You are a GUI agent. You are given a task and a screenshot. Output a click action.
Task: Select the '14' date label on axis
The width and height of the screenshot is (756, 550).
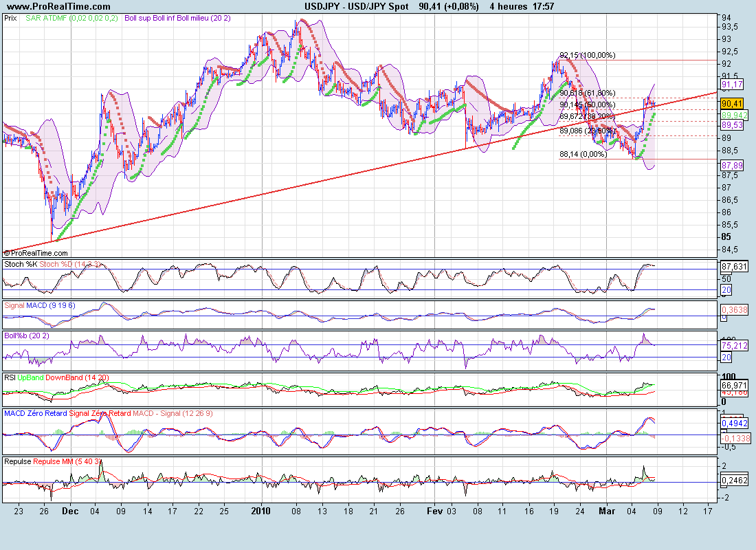[148, 511]
